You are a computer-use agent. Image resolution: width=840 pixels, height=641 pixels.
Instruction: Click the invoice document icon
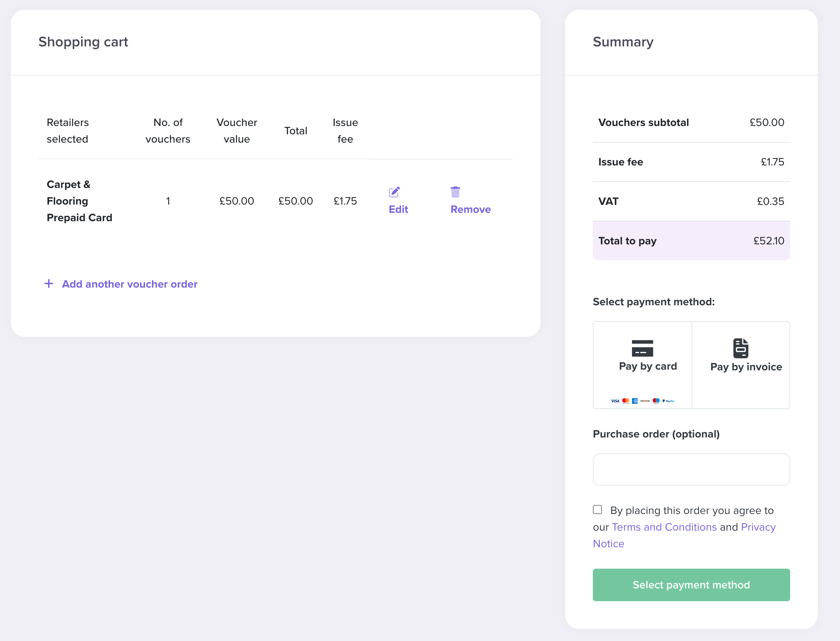coord(740,348)
